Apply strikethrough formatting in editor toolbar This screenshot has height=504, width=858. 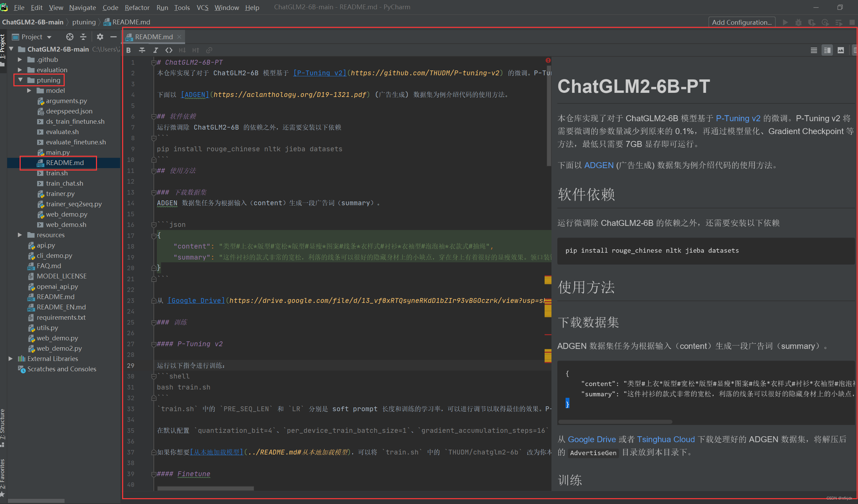tap(142, 50)
